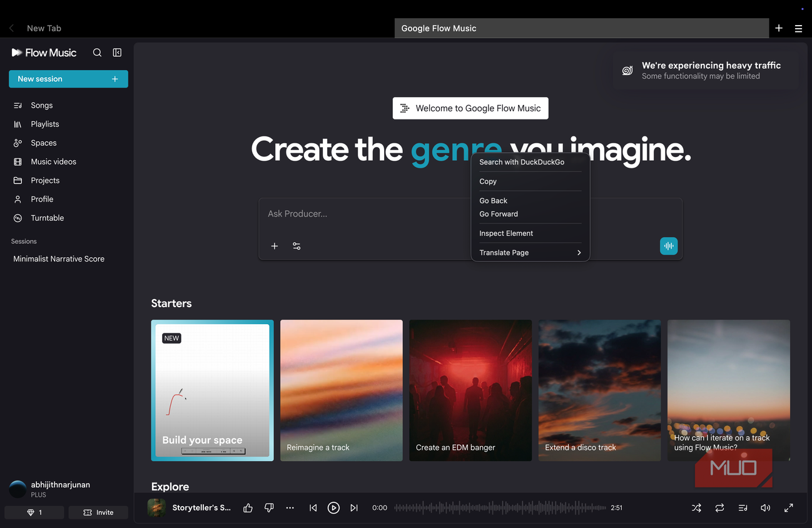The width and height of the screenshot is (812, 528).
Task: Open the browser hamburger menu
Action: [798, 28]
